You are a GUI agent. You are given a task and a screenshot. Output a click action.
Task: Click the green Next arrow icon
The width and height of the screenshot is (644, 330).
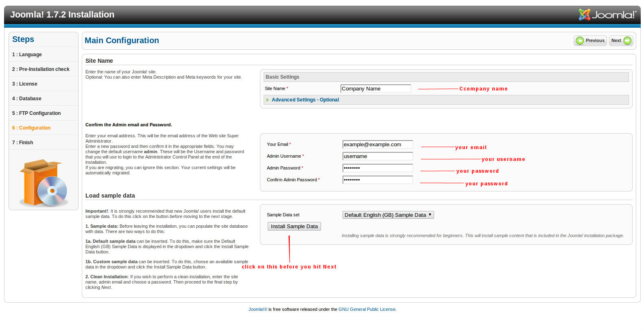pos(627,41)
